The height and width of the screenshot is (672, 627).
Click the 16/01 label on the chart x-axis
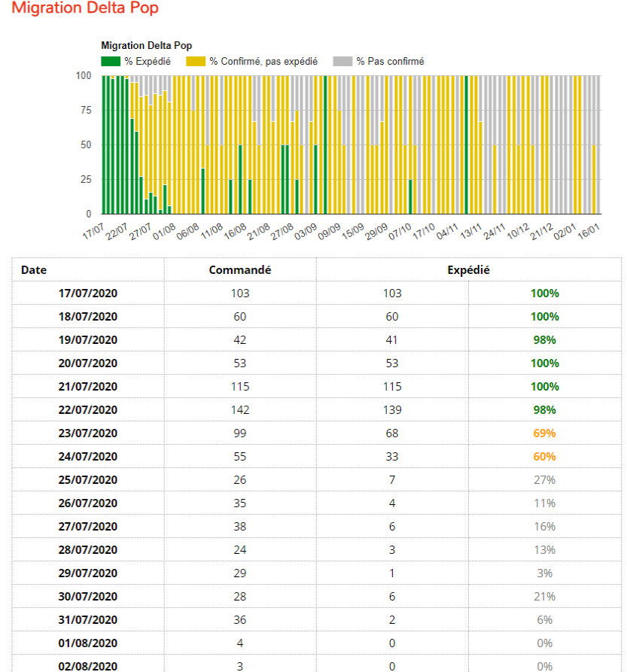tap(590, 230)
